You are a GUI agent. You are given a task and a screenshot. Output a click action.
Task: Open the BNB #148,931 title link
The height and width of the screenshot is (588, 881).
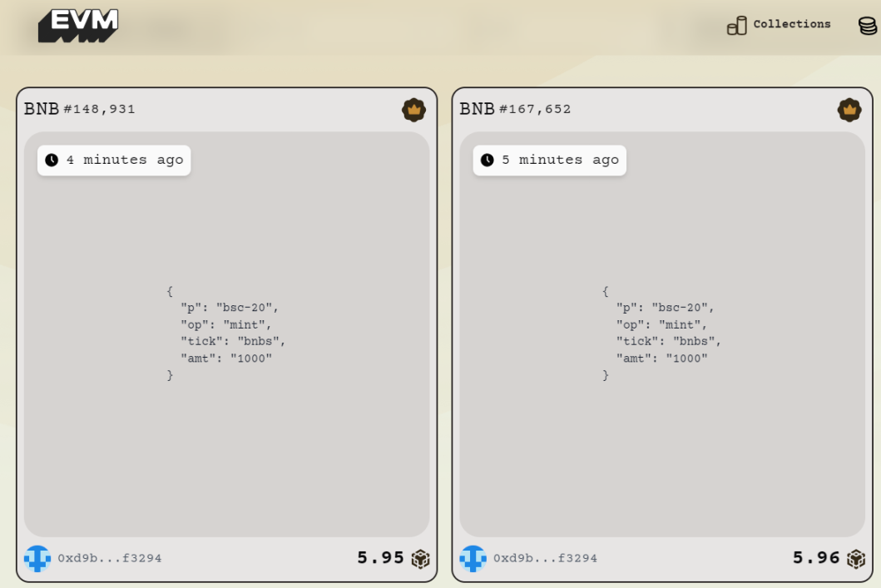[x=80, y=109]
